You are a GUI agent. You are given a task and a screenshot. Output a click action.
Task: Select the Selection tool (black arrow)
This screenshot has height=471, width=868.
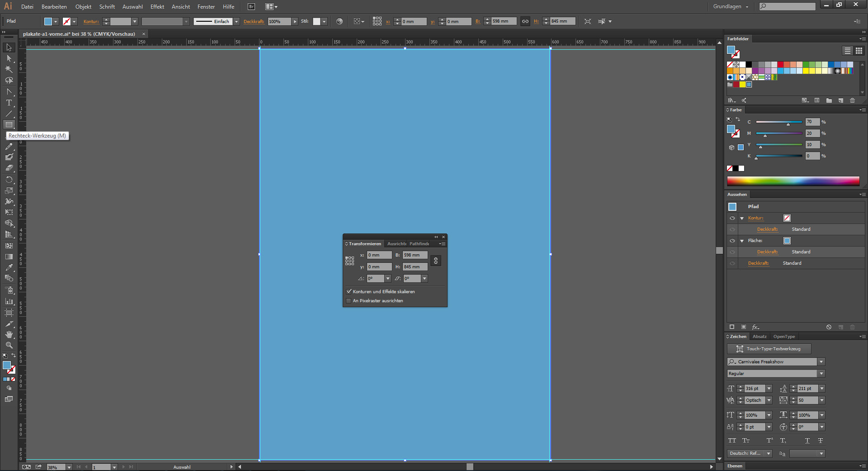[x=9, y=48]
